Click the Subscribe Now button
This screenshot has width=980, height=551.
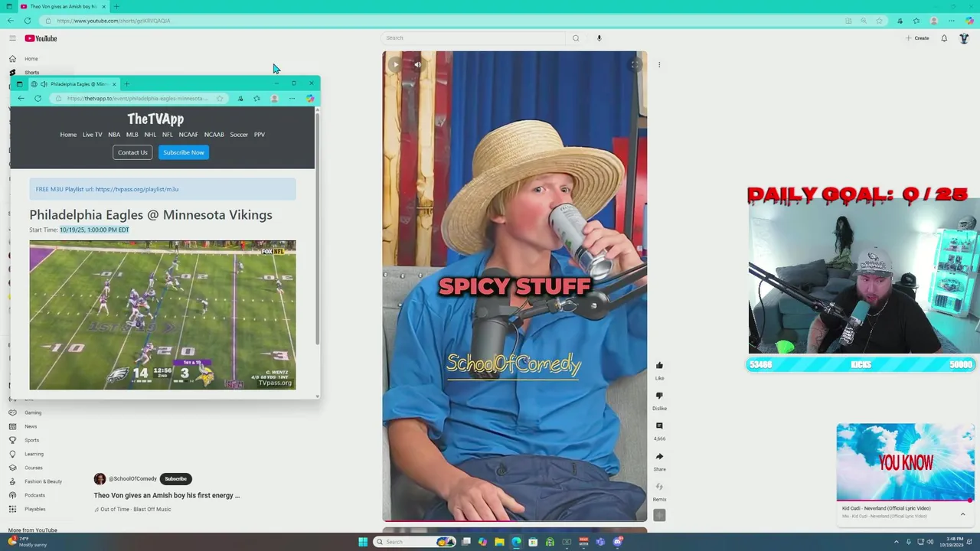184,152
